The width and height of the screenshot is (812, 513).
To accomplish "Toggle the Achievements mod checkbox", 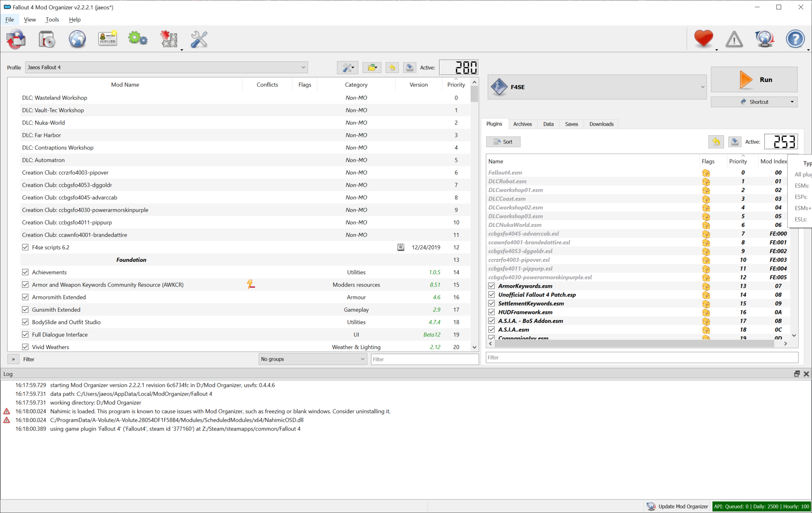I will click(25, 272).
